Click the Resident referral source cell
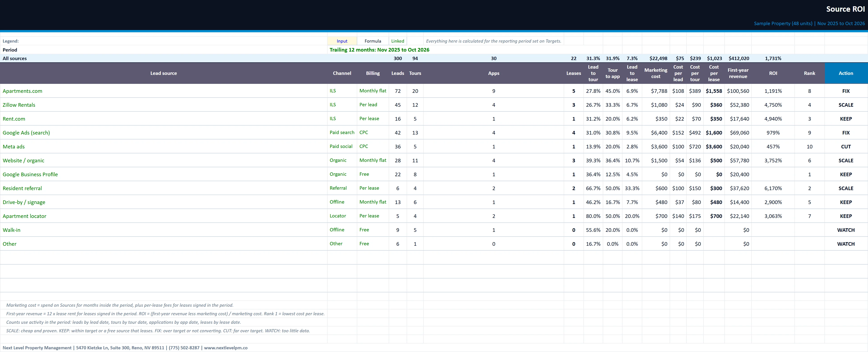The image size is (868, 352). (x=163, y=188)
